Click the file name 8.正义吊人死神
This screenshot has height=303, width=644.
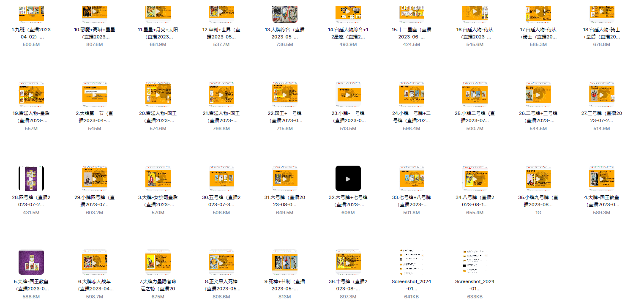point(221,285)
